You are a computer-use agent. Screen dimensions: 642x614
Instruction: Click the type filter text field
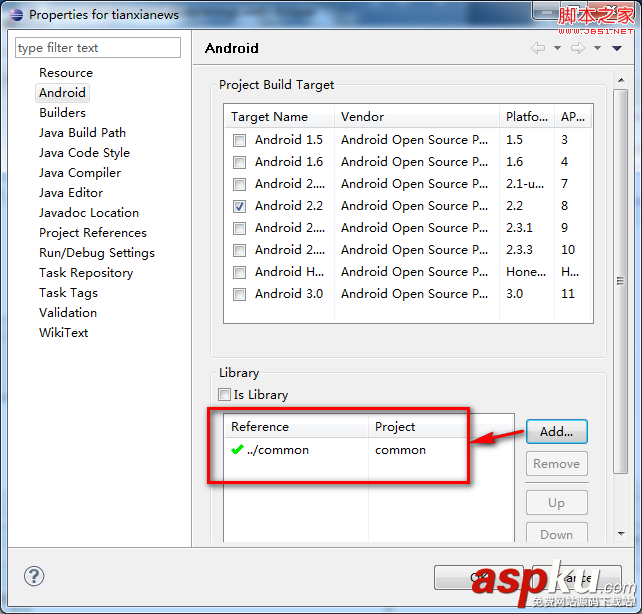tap(98, 48)
